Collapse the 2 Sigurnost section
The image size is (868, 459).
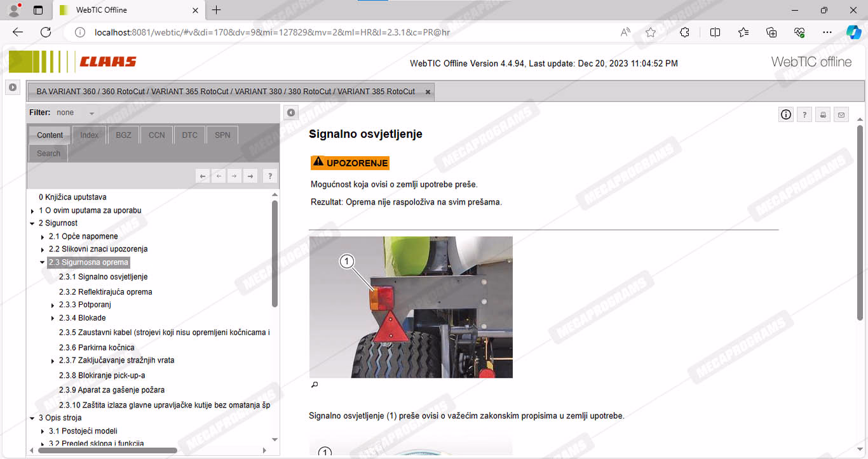[32, 223]
